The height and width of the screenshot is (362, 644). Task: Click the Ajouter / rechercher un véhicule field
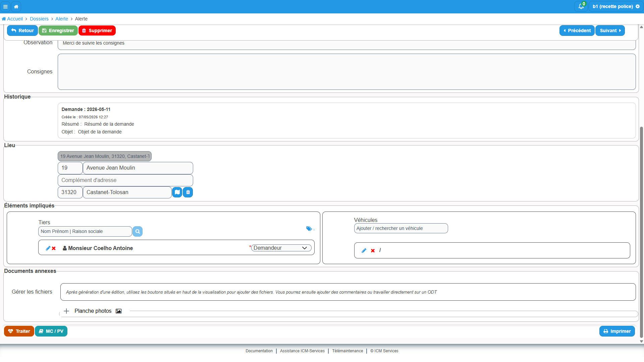tap(401, 229)
